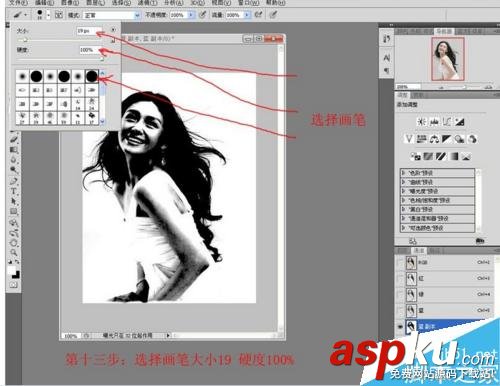The height and width of the screenshot is (386, 500).
Task: Select the 3D Rotate tool
Action: coord(14,222)
